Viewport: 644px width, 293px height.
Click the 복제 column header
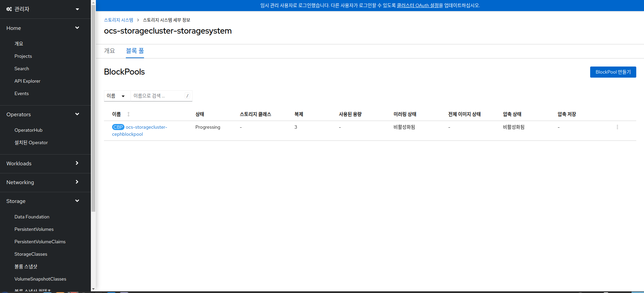click(x=299, y=114)
